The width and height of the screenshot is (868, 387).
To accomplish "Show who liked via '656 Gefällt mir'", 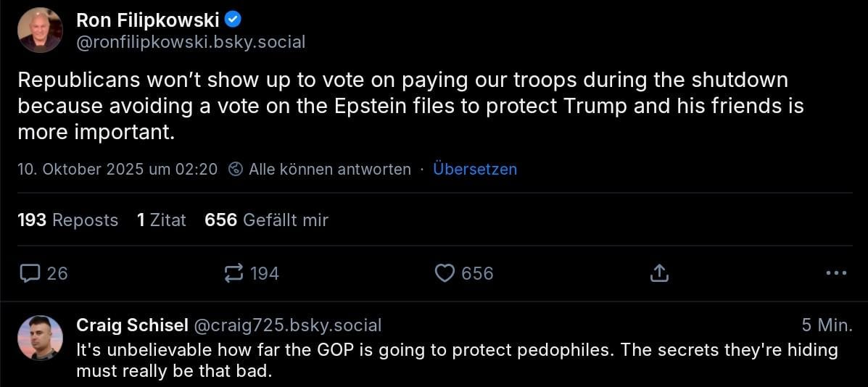I will (x=266, y=220).
